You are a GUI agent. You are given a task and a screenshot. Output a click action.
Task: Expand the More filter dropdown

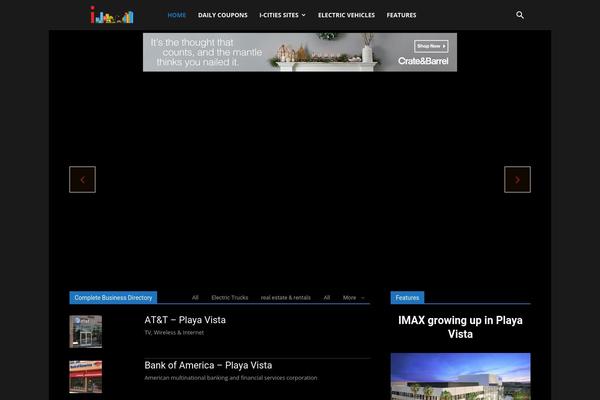[x=353, y=297]
